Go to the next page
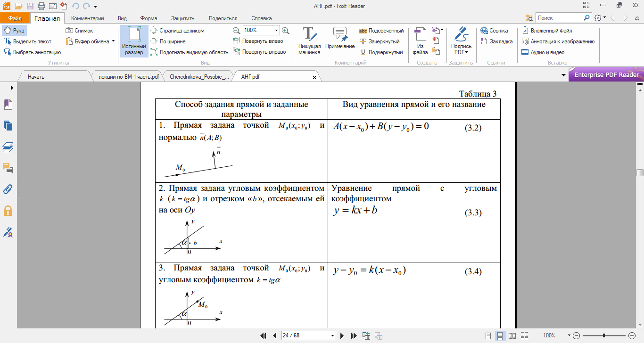644x343 pixels. [x=343, y=335]
